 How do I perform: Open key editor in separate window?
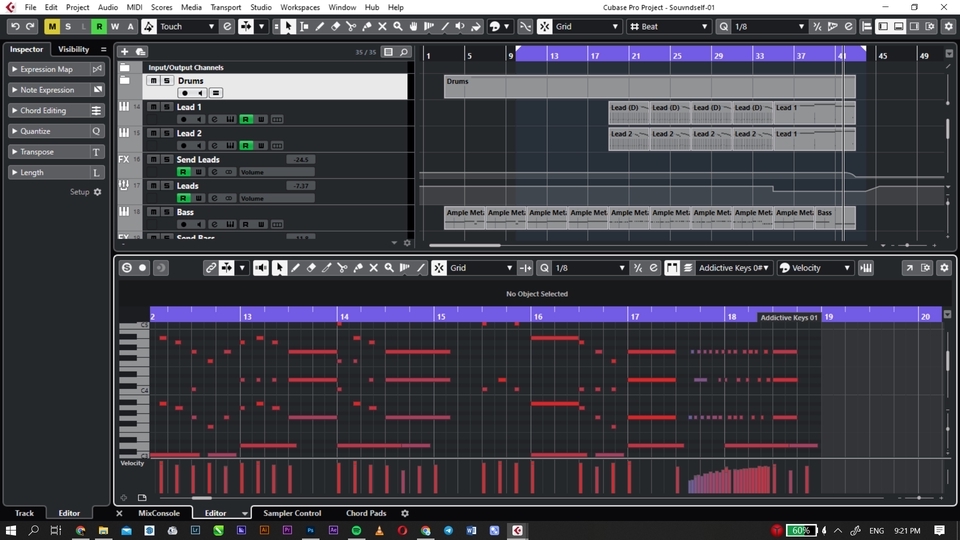tap(910, 268)
